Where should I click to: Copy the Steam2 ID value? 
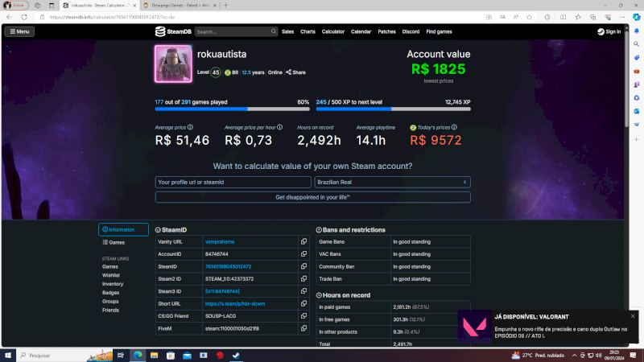(x=303, y=278)
